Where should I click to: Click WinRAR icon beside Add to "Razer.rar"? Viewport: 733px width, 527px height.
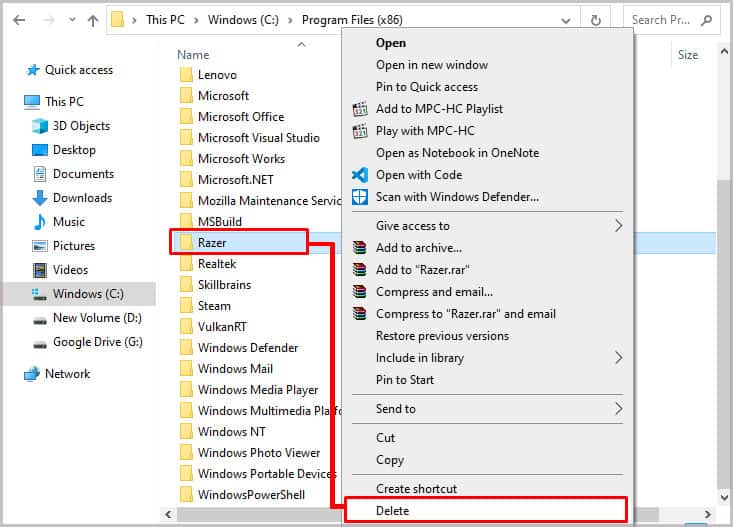coord(359,270)
